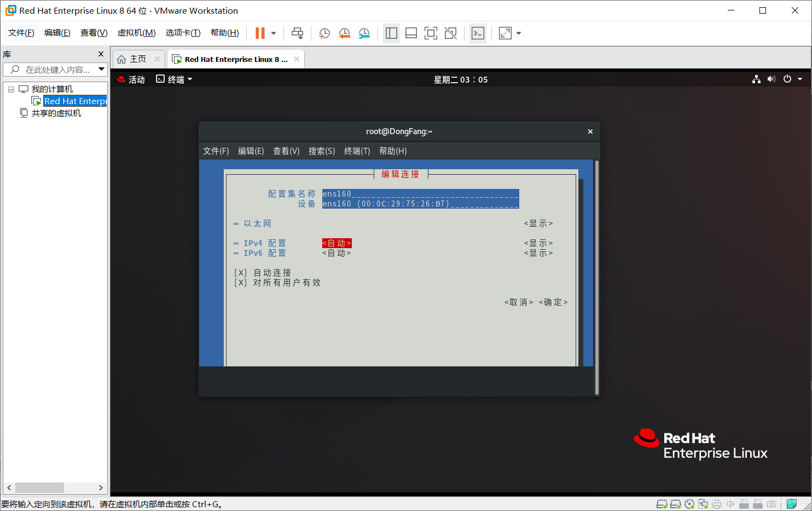Click the GNOME network status icon
The image size is (812, 511).
(x=756, y=79)
